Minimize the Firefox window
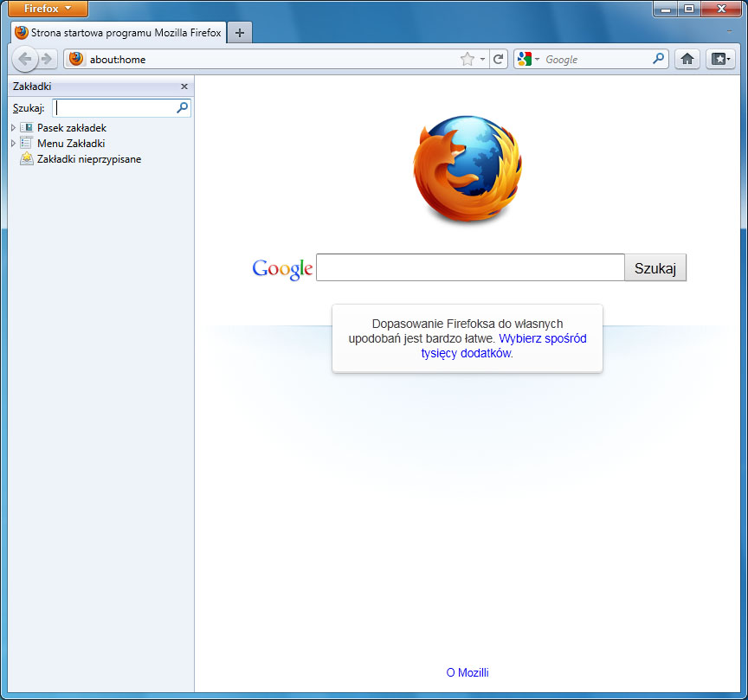748x700 pixels. pos(666,9)
